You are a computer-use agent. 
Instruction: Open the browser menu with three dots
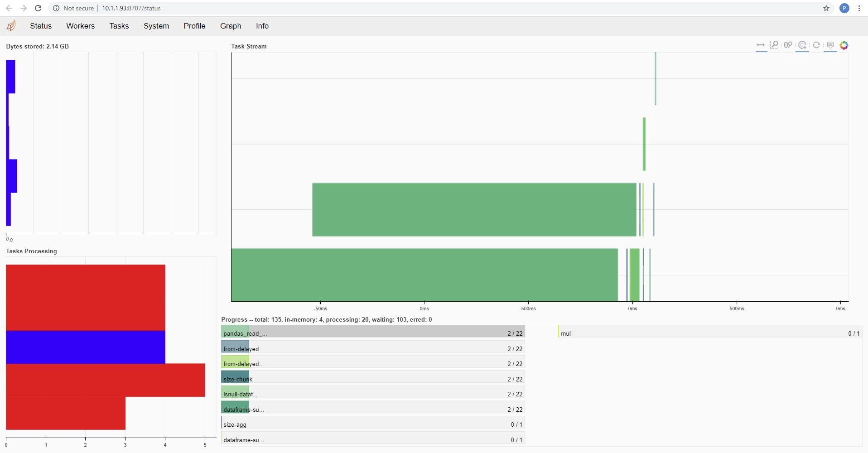pos(859,8)
